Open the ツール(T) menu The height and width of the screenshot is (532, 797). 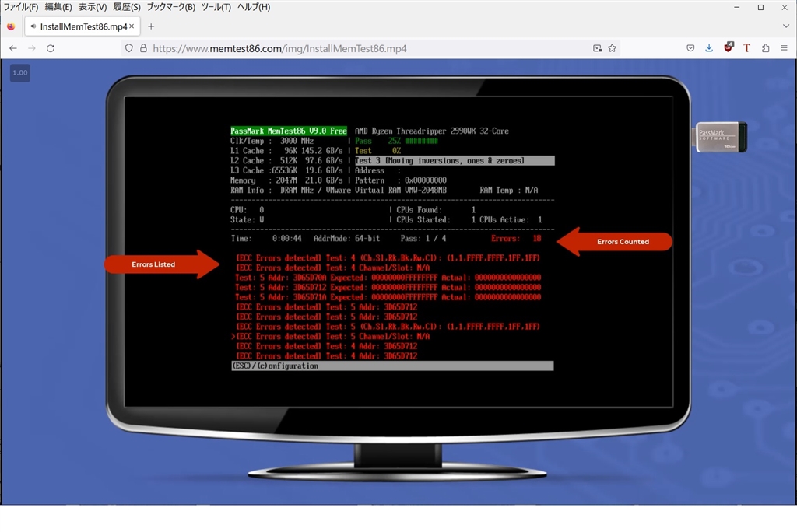coord(216,7)
